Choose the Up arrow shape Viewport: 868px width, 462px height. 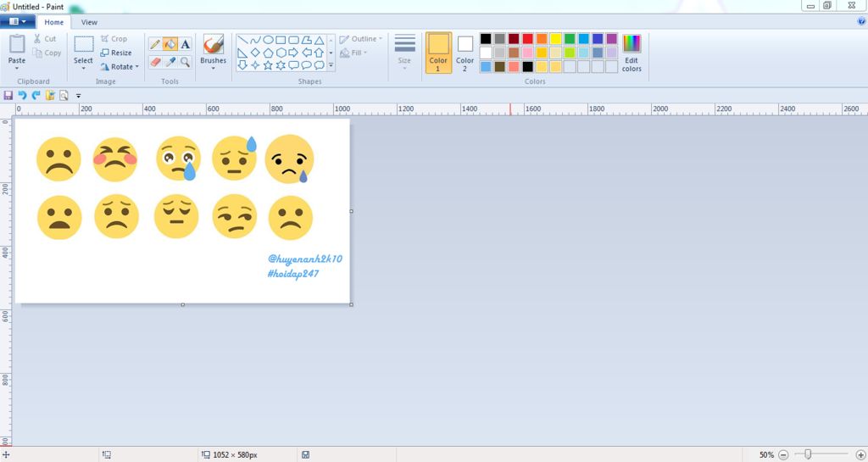point(319,53)
